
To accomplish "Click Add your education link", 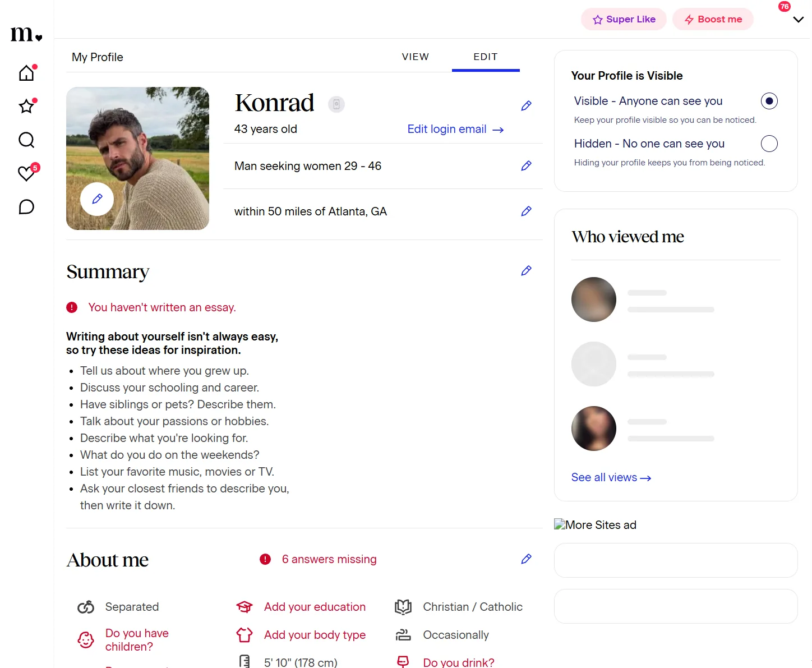I will pyautogui.click(x=315, y=607).
